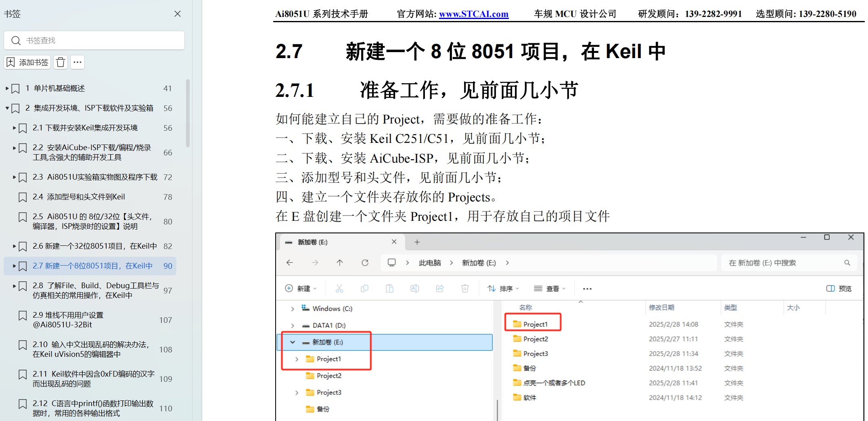Expand bookmark 2.6 新建一个32位8051项目
Viewport: 868px width, 421px height.
tap(14, 246)
